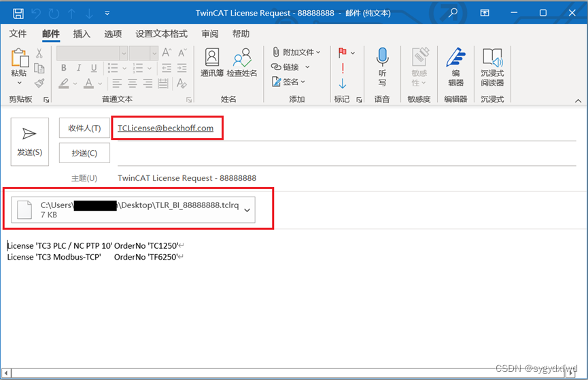Click the Save icon in title bar
This screenshot has height=380, width=588.
click(x=18, y=14)
